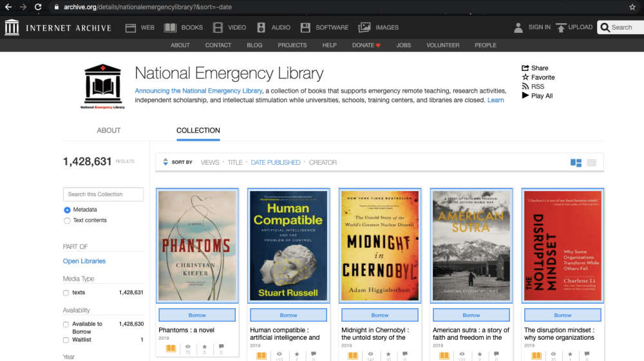Open the Human Compatible cover thumbnail

(289, 246)
